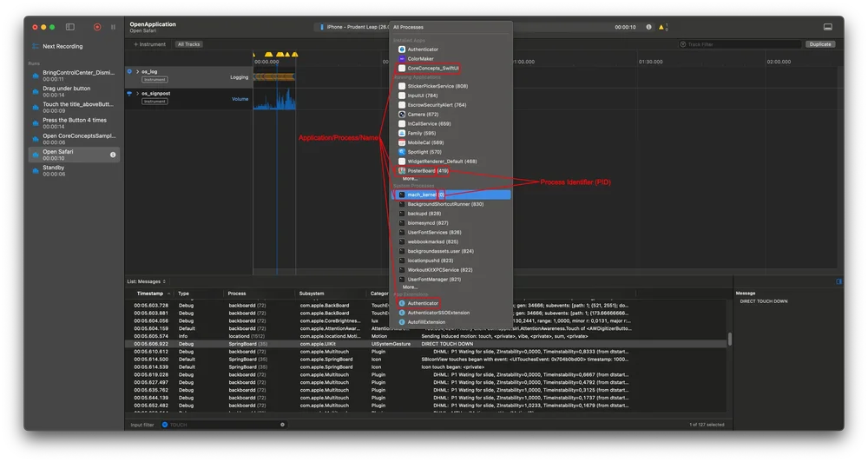Click the os_log orange logging lane
868x462 pixels.
(274, 77)
